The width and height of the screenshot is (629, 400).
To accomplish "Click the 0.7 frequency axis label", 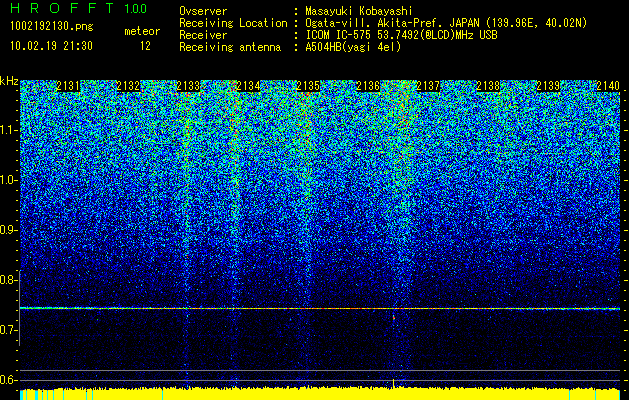I will pos(8,330).
